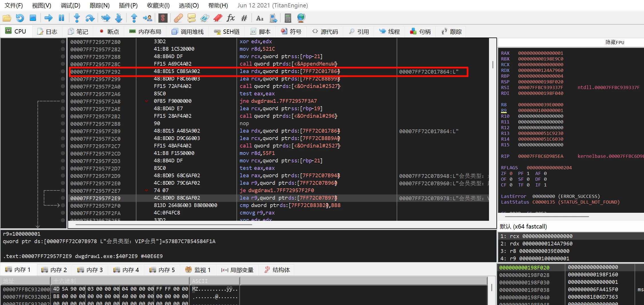Click the disassembly horizontal scrollbar
This screenshot has width=644, height=305.
click(x=164, y=225)
